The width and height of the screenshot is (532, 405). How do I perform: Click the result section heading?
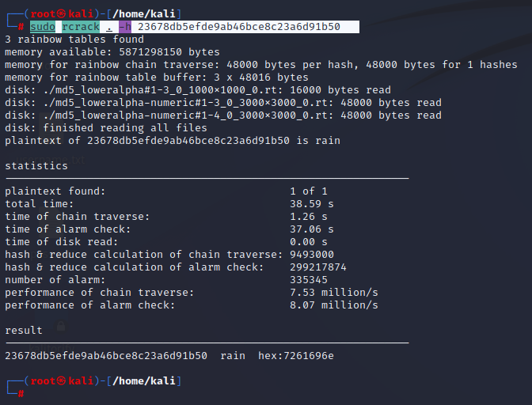coord(24,331)
